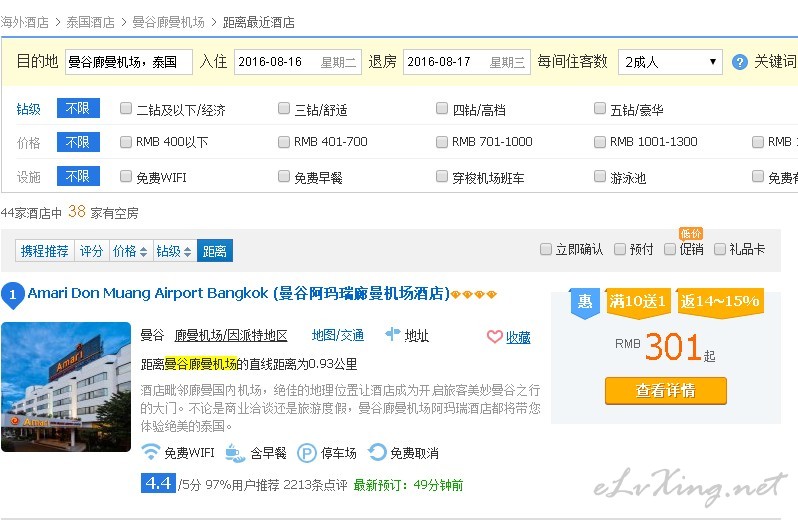This screenshot has height=520, width=798.
Task: Enable the 免费早餐 facility filter
Action: 284,176
